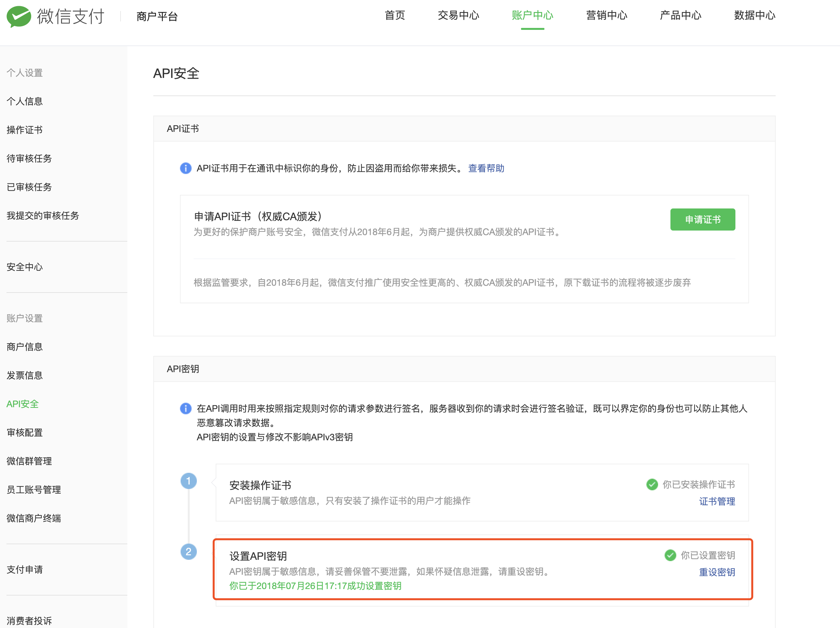The height and width of the screenshot is (628, 840).
Task: Click the info icon beside API证书 description
Action: [185, 168]
